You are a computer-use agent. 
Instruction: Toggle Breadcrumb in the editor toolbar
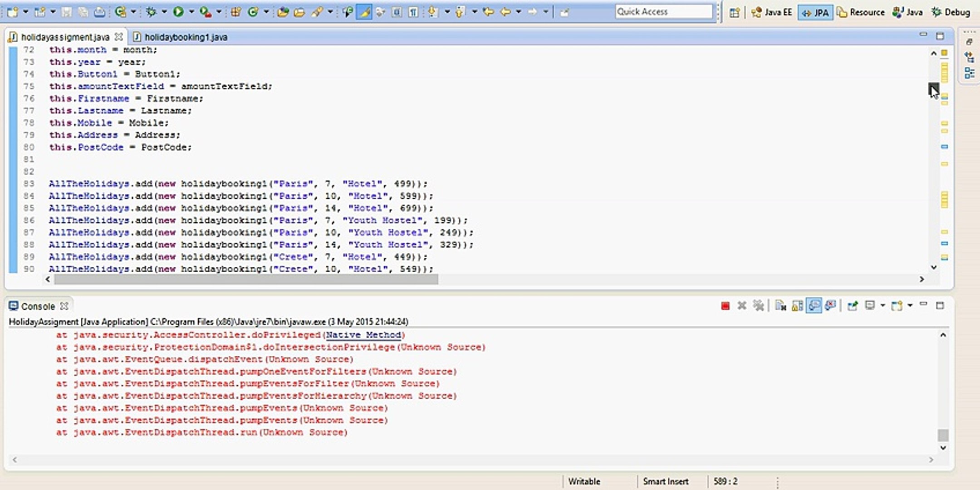(x=347, y=12)
